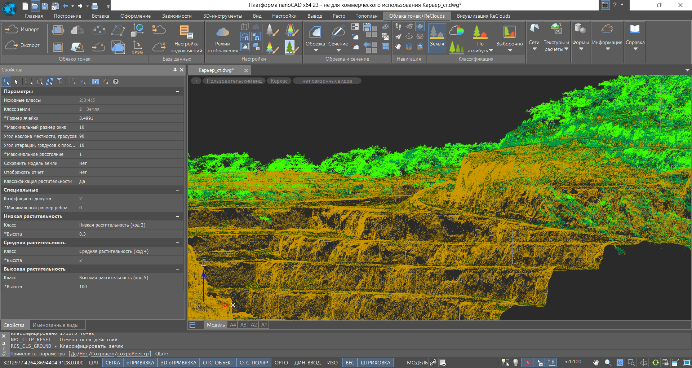Click the Save All icon in quick access
The height and width of the screenshot is (368, 692).
(55, 6)
